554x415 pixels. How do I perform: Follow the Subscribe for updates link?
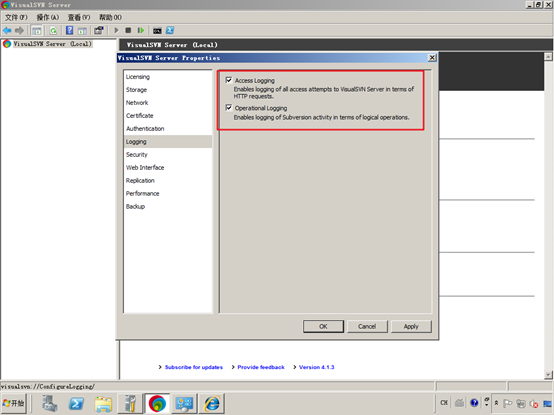(x=194, y=367)
